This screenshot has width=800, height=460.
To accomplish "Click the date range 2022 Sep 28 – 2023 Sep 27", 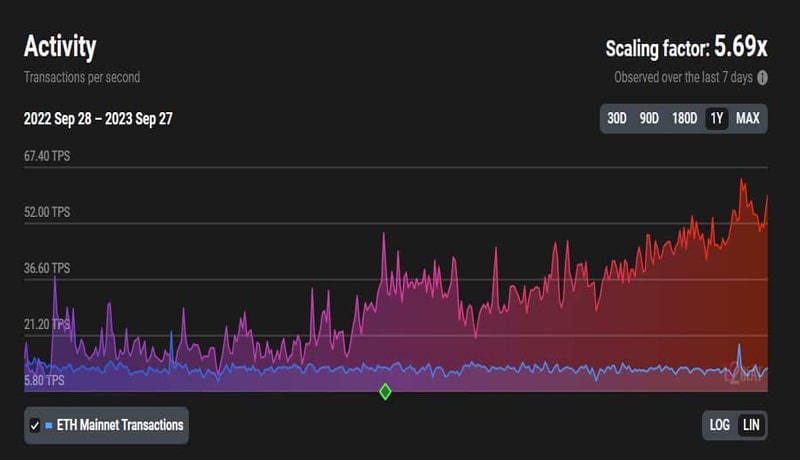I will [x=98, y=119].
